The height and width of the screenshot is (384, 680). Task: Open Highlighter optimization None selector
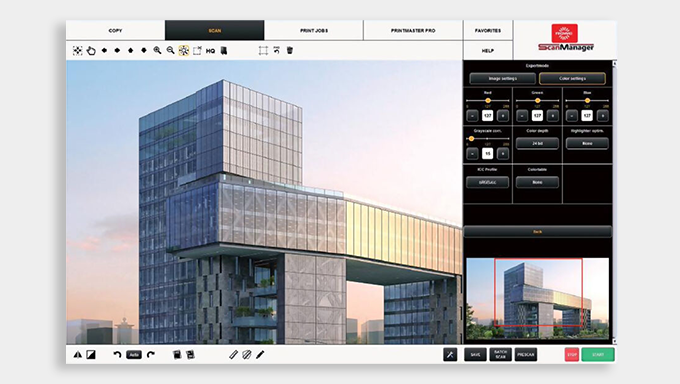pyautogui.click(x=587, y=143)
